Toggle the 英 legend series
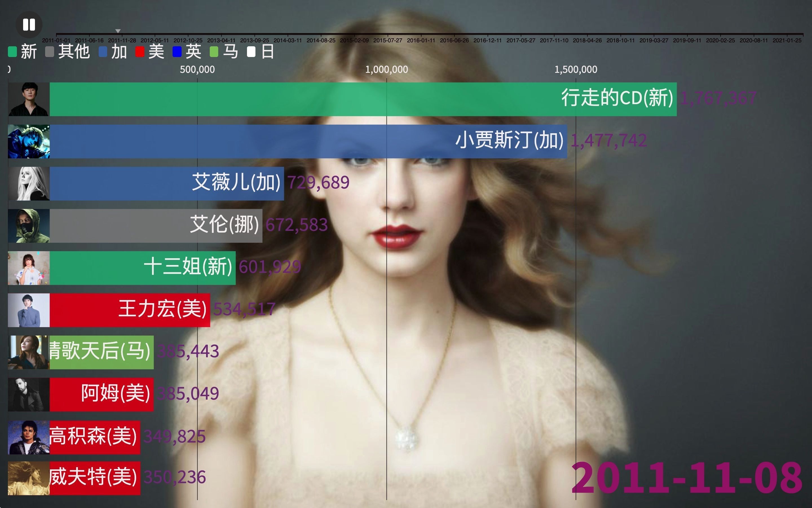This screenshot has height=508, width=812. coord(187,52)
